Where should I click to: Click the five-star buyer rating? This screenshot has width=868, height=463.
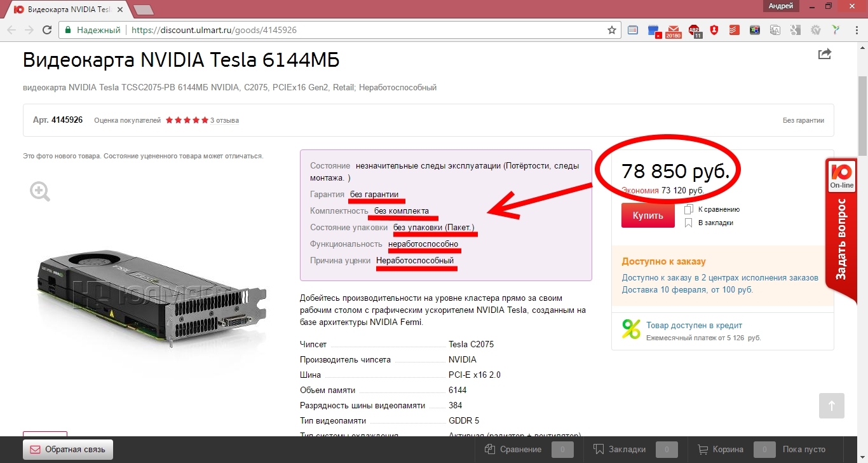187,120
